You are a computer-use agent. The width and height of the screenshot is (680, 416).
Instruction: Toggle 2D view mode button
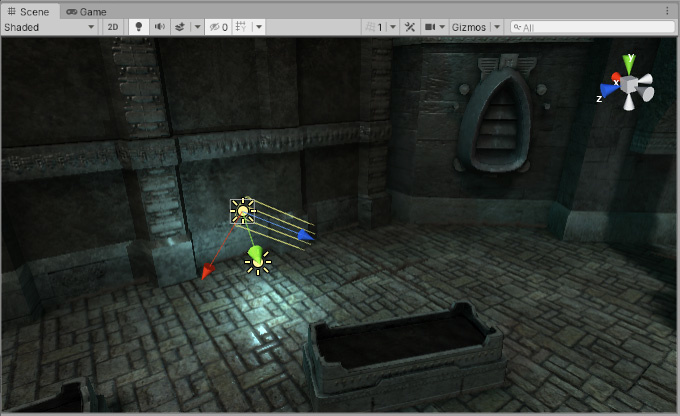click(x=113, y=27)
